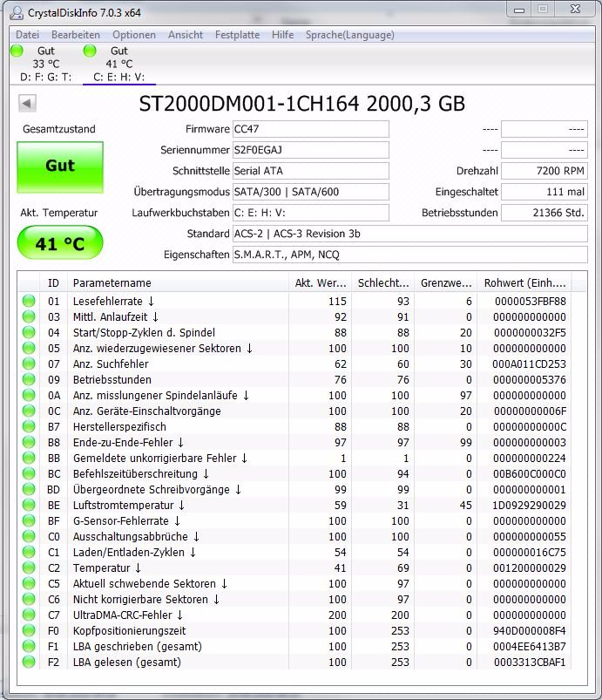This screenshot has width=602, height=700.
Task: Click the Übertragungsmodus field SATA/300 | SATA/600
Action: (311, 192)
